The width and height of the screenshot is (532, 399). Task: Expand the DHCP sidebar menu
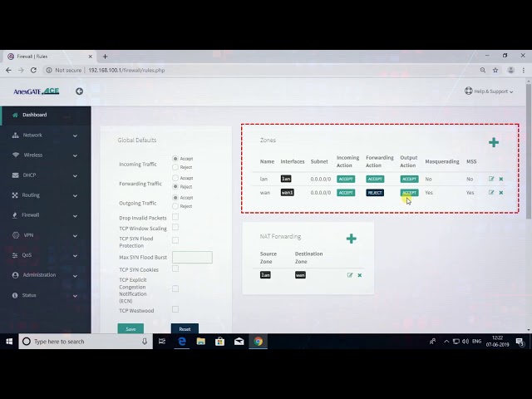coord(46,175)
